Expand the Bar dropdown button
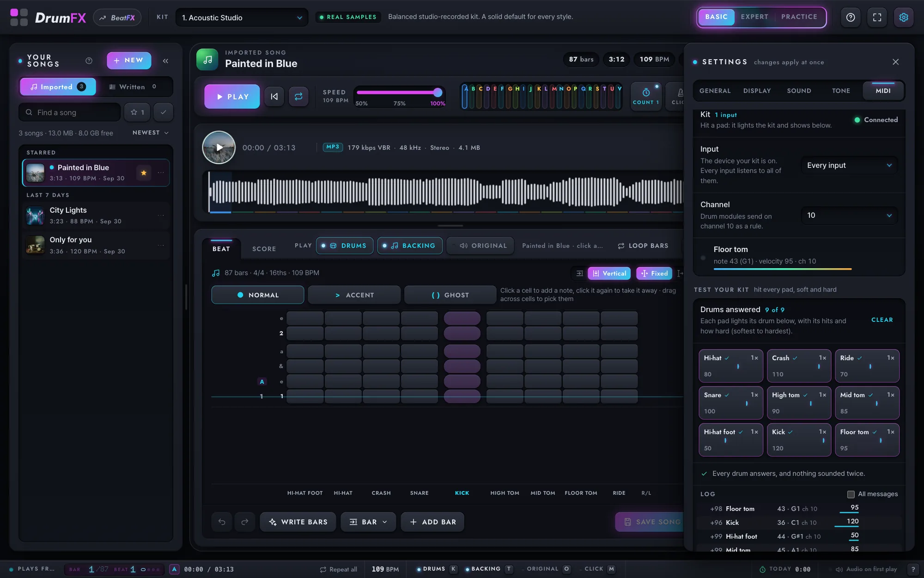924x578 pixels. pyautogui.click(x=368, y=522)
